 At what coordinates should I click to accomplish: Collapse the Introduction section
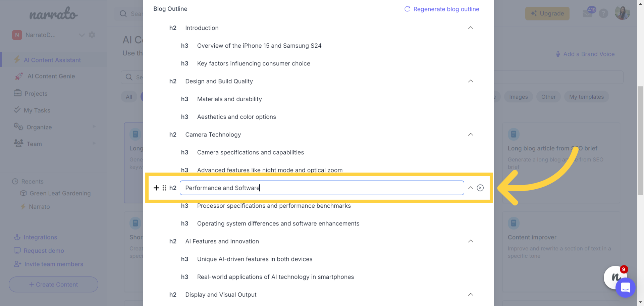pos(471,28)
